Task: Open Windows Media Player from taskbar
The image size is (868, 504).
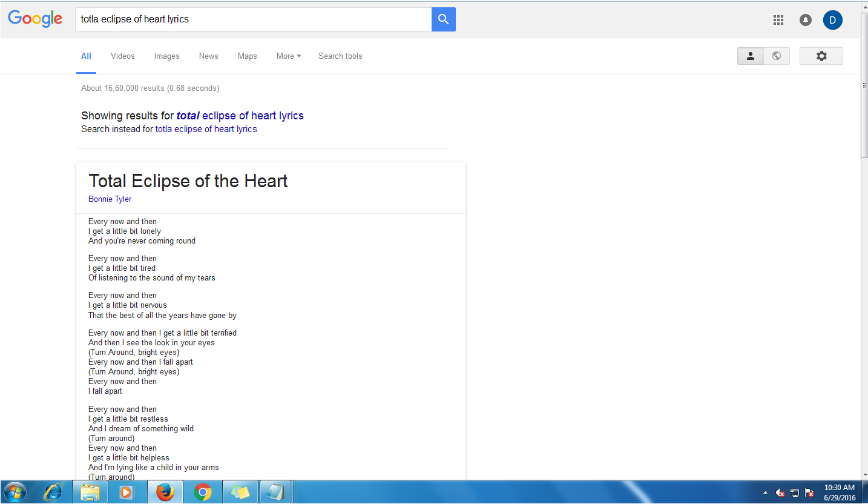Action: click(127, 492)
